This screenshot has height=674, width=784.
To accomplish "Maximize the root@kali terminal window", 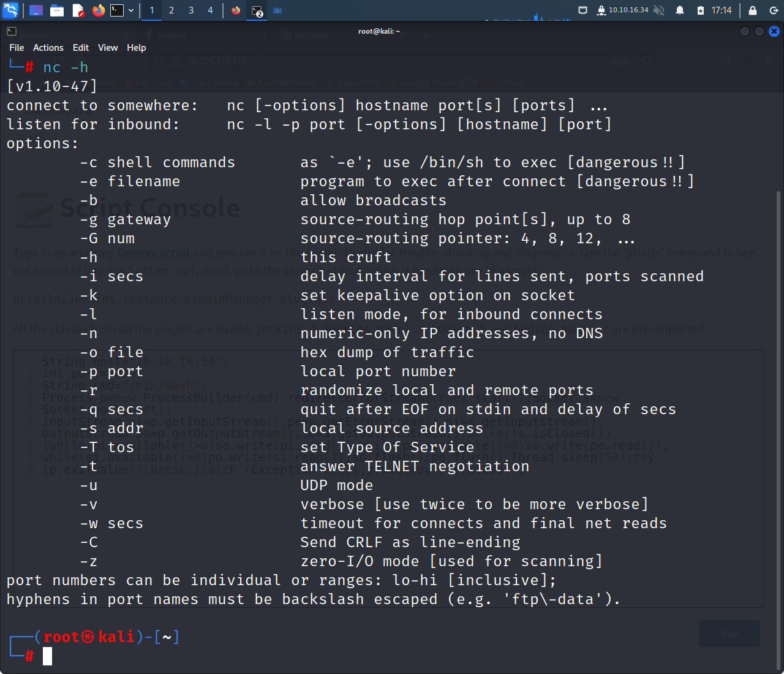I will (759, 31).
